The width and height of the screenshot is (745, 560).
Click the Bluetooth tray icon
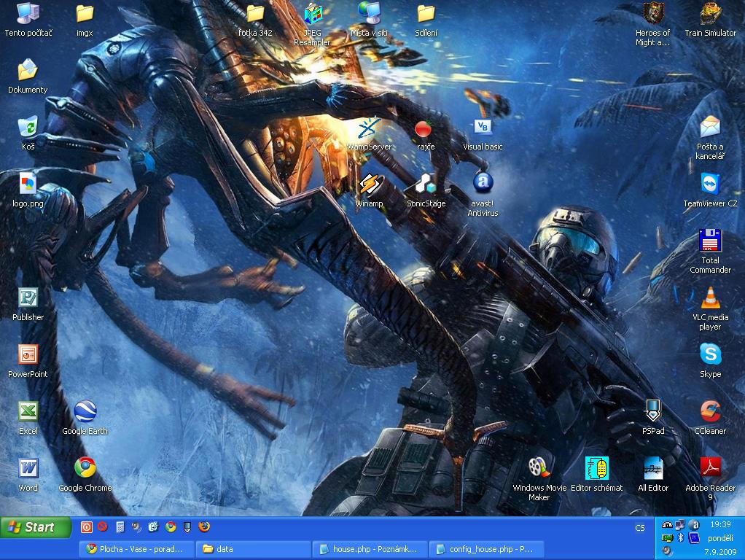tap(680, 537)
